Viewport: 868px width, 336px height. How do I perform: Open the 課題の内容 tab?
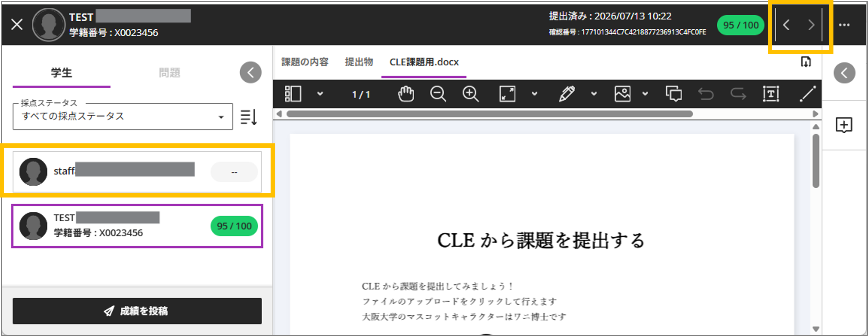click(305, 62)
